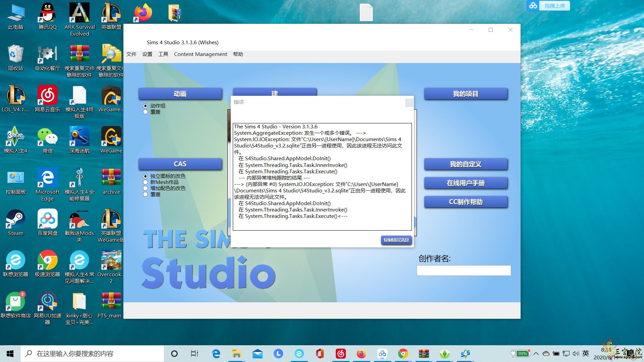Close the 错误 dialog
The width and height of the screenshot is (644, 362).
tap(409, 103)
